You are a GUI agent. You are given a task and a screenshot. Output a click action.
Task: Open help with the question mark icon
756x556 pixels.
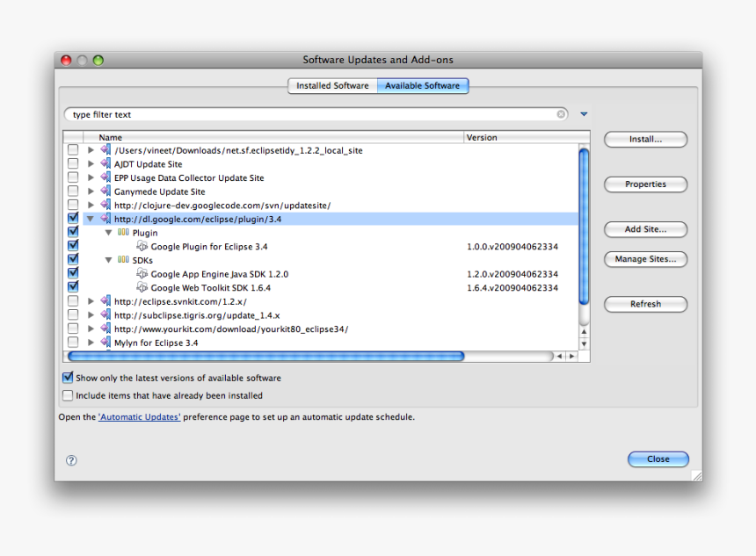(71, 460)
